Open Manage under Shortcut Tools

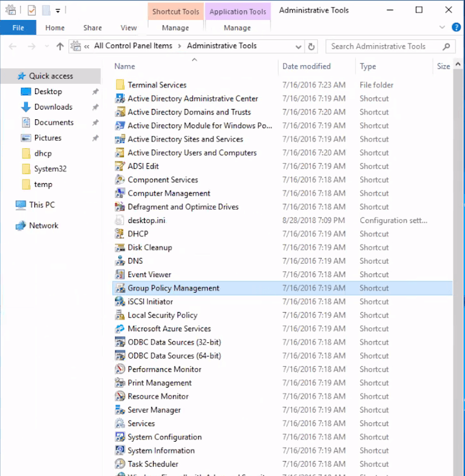[175, 28]
